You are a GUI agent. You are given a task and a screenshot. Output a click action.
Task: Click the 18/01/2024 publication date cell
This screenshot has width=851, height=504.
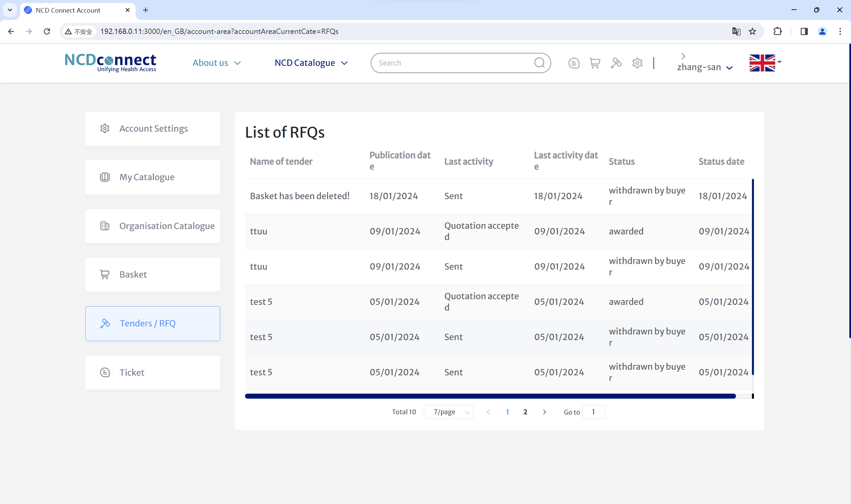tap(394, 196)
